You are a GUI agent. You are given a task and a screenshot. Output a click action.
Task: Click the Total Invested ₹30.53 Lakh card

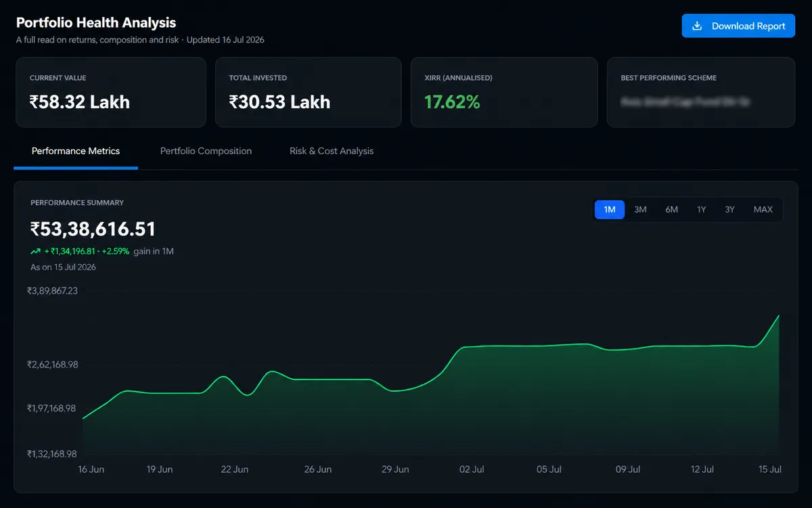coord(308,92)
